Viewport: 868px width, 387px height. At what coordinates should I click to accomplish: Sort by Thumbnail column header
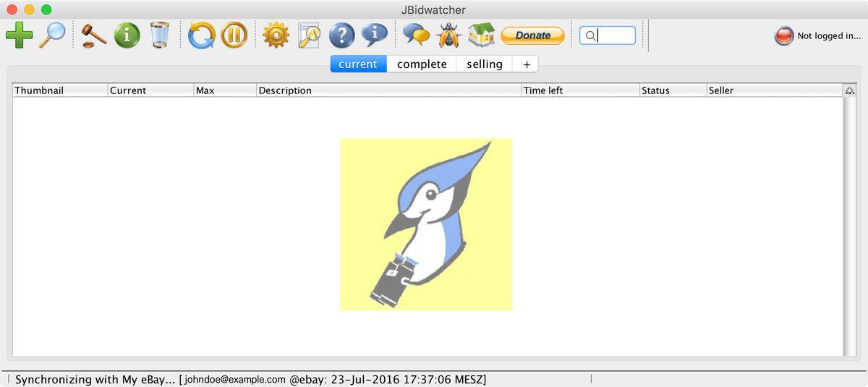[60, 90]
